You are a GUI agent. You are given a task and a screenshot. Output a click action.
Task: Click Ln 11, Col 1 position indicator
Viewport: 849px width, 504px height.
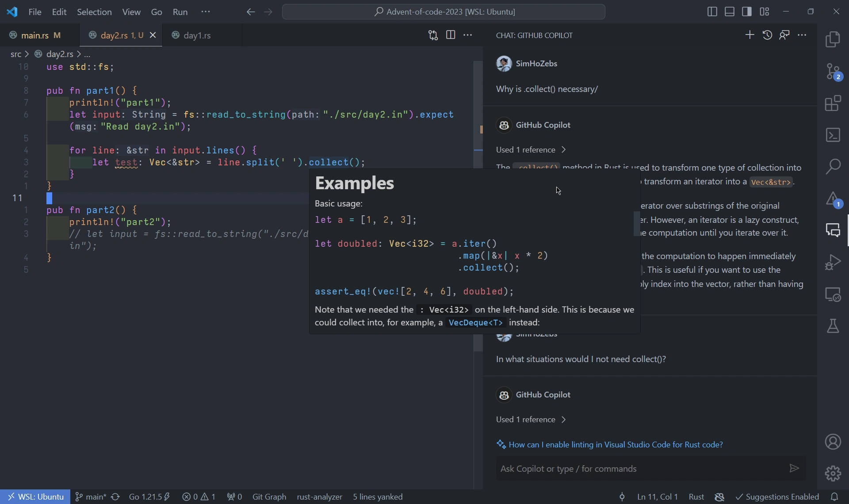(x=658, y=497)
